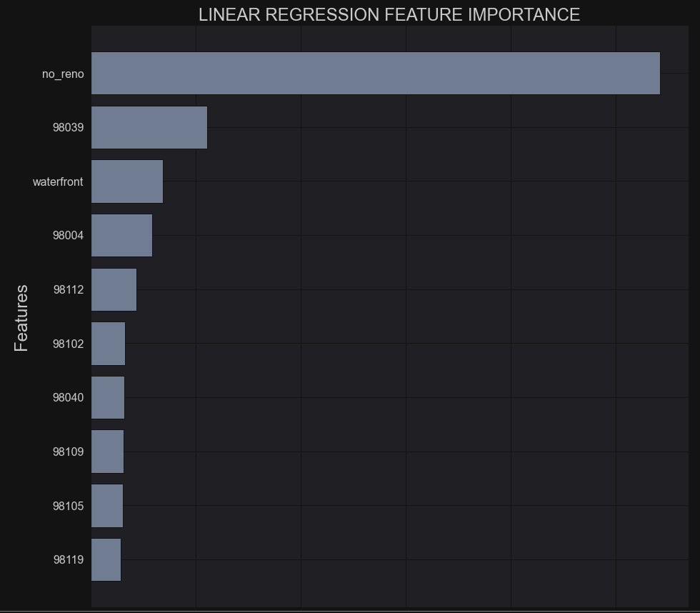
Task: Click the 98105 feature bar
Action: coord(107,506)
